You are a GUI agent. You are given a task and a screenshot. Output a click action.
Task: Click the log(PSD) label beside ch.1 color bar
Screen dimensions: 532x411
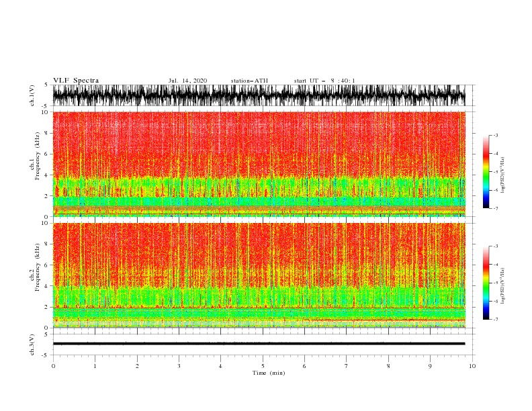click(502, 175)
